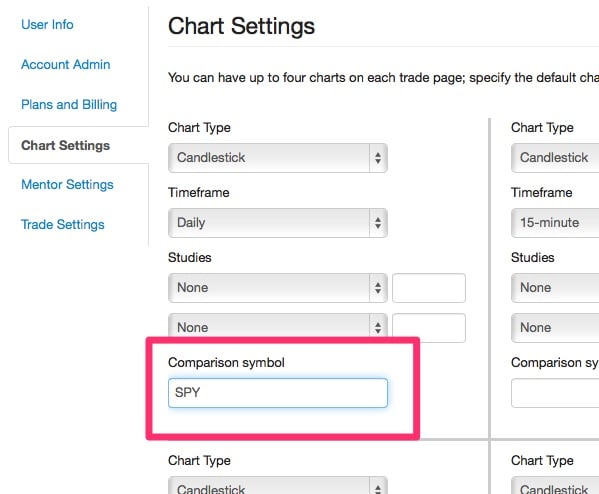Open the second Studies None dropdown
The height and width of the screenshot is (494, 599).
click(278, 326)
